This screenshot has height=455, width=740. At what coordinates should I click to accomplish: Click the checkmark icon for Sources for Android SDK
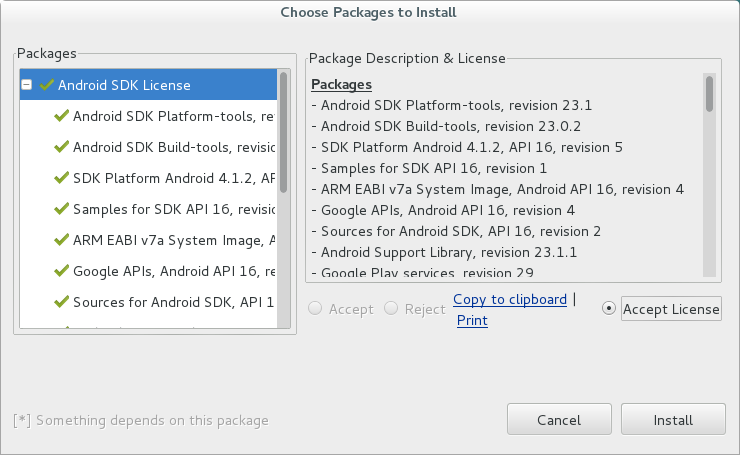point(61,302)
